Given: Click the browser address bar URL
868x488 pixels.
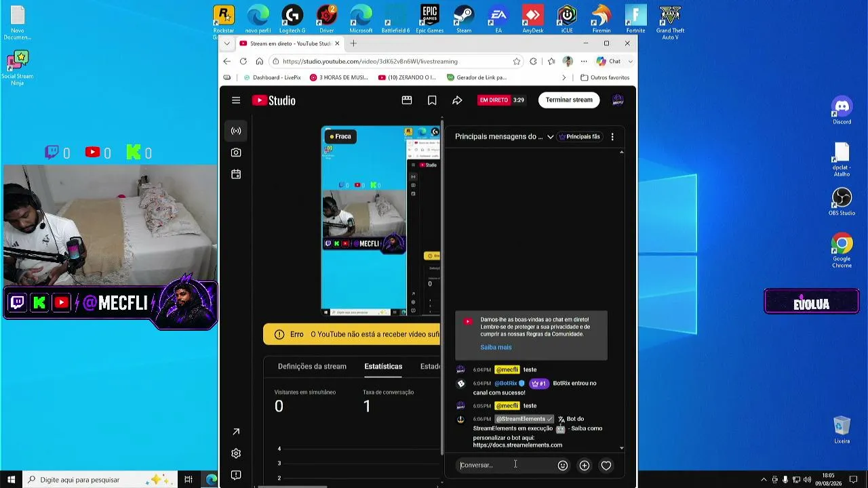Looking at the screenshot, I should (x=370, y=61).
